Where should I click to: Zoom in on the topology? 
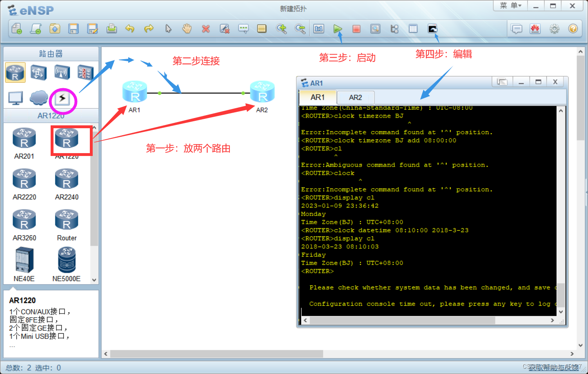(x=281, y=29)
